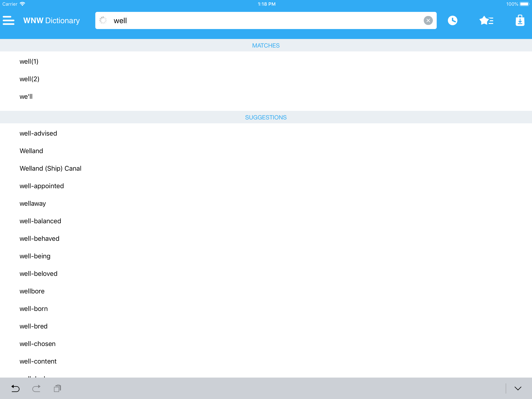Select the we'll match

point(26,97)
